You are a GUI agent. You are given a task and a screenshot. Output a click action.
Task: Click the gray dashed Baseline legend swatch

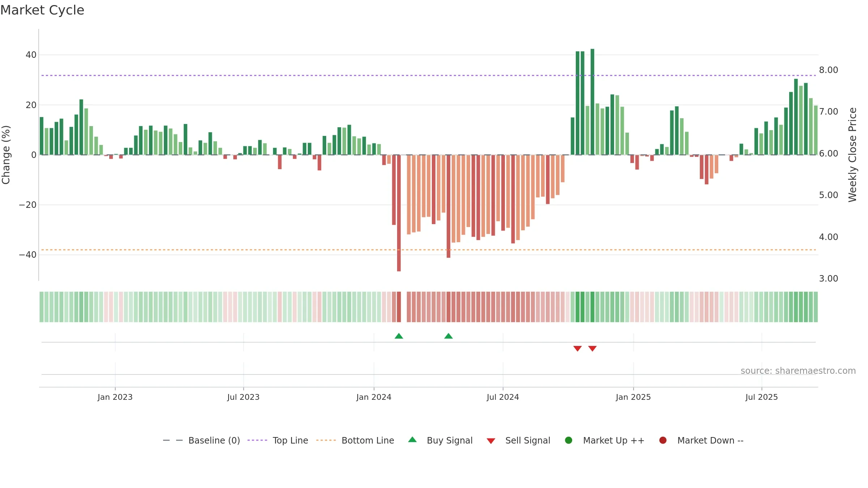(x=173, y=440)
